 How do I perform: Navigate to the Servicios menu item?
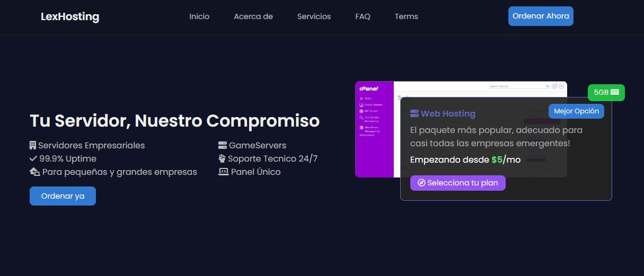coord(314,16)
